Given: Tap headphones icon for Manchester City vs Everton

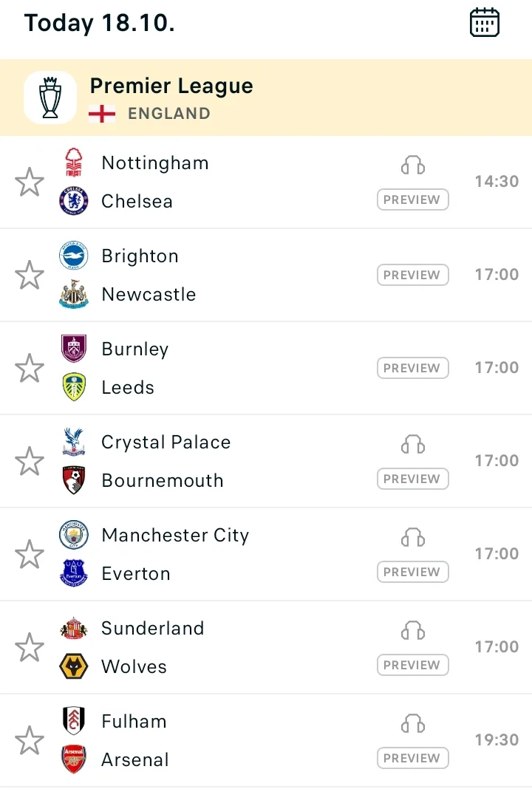Looking at the screenshot, I should (413, 537).
